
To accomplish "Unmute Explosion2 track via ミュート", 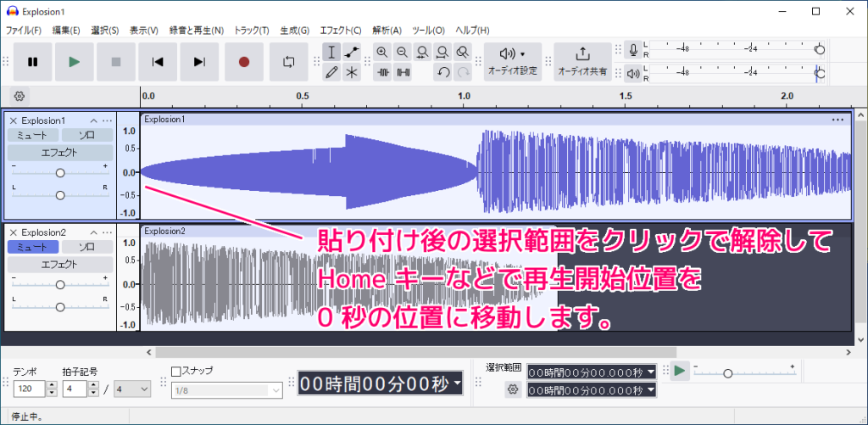I will point(32,247).
